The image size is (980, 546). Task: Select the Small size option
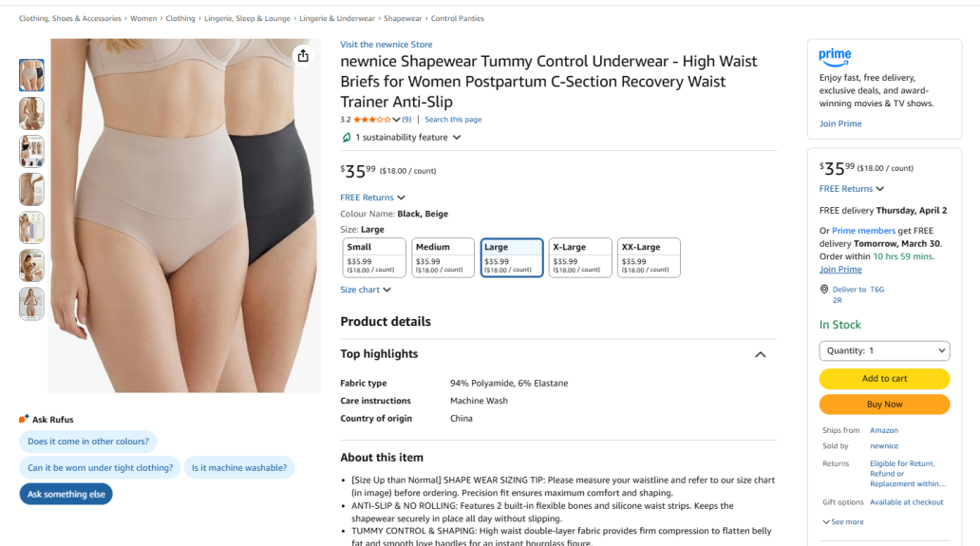point(374,257)
